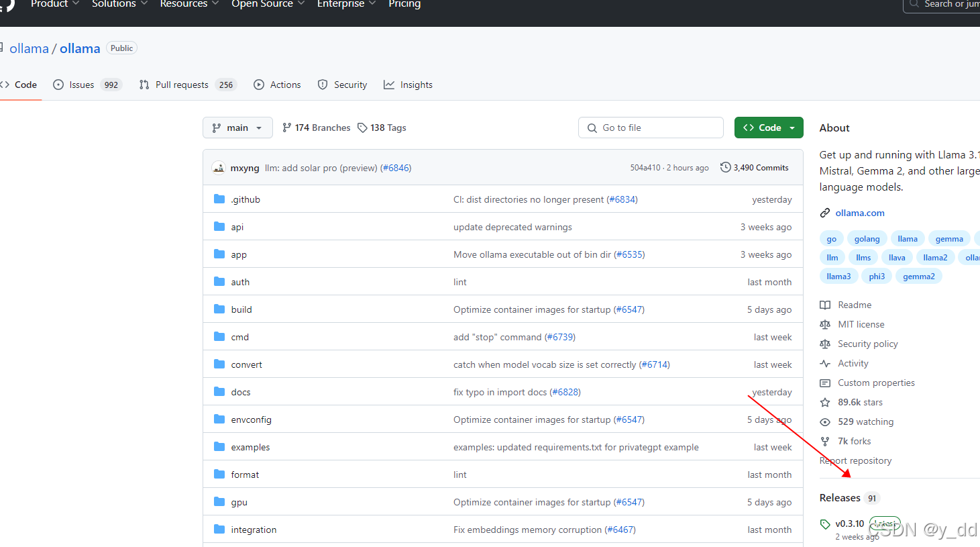This screenshot has width=980, height=547.
Task: Open 'update deprecated warnings' commit message
Action: pyautogui.click(x=512, y=227)
